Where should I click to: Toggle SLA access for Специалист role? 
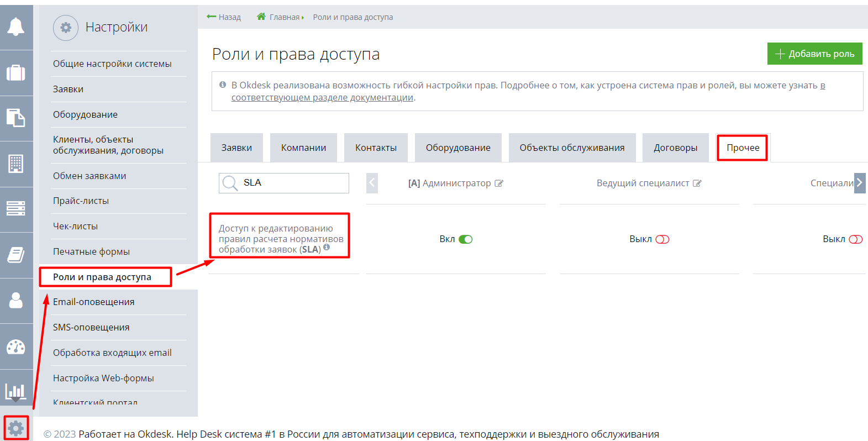856,239
